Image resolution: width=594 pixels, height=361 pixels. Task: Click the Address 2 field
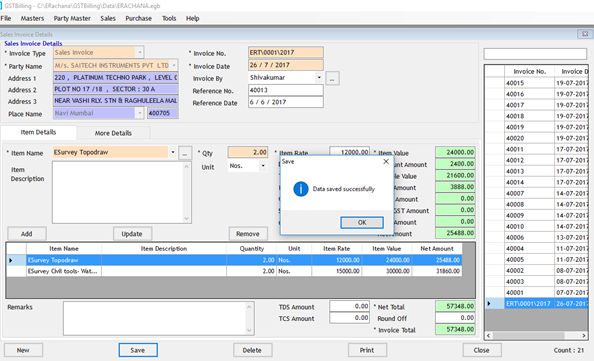pyautogui.click(x=116, y=89)
